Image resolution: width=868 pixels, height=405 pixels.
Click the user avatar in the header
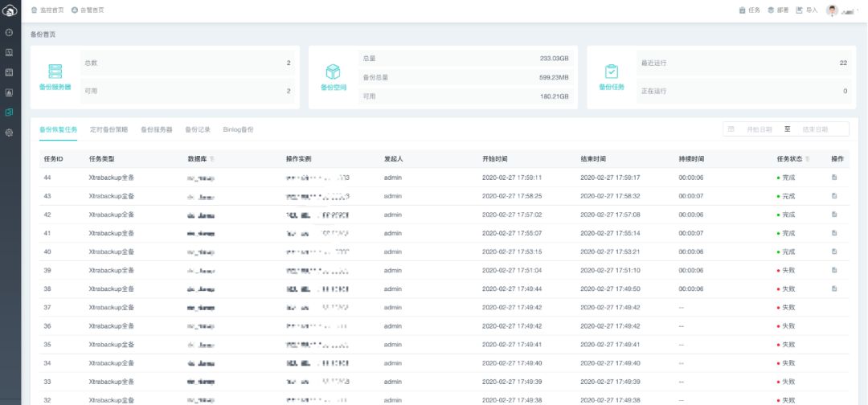[x=832, y=10]
